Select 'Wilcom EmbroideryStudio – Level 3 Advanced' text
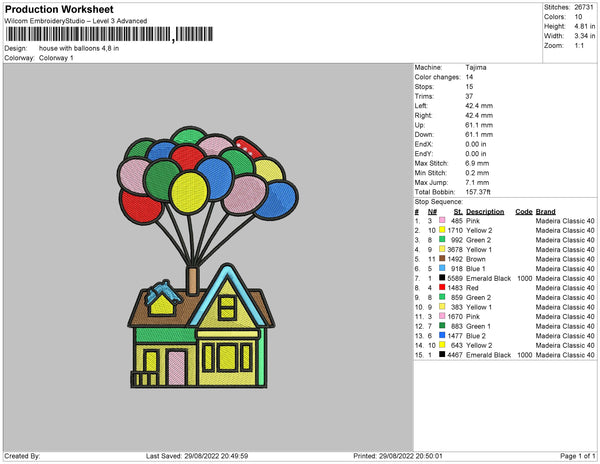This screenshot has width=600, height=464. point(76,21)
